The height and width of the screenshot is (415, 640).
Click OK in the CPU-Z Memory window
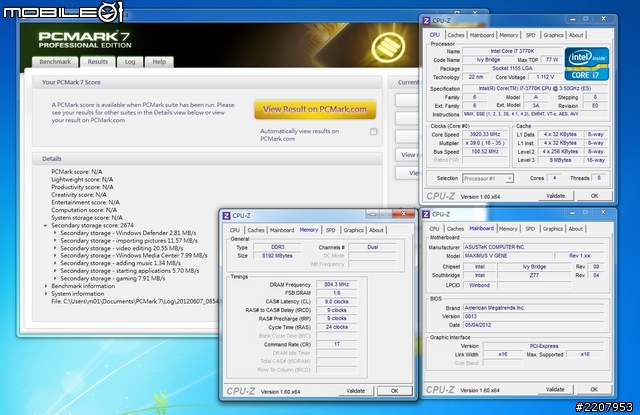pyautogui.click(x=394, y=391)
